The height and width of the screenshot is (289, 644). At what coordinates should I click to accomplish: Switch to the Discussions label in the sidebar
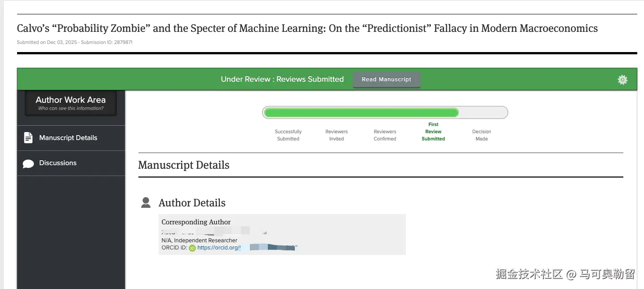[58, 163]
